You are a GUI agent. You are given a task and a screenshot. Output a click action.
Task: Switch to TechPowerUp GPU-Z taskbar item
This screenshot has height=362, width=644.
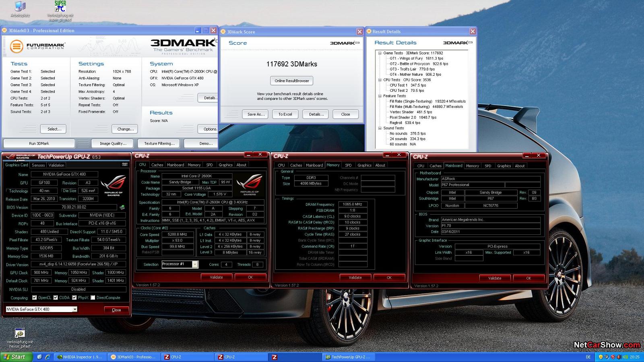click(349, 357)
